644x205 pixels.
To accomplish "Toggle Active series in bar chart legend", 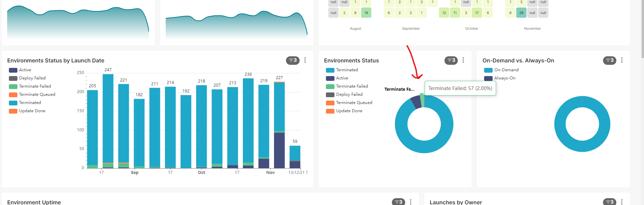I will [x=25, y=70].
